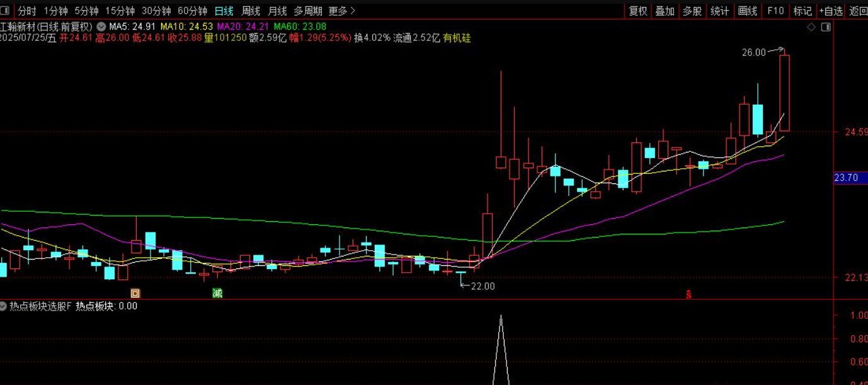Open the F10 company information page
Viewport: 868px width, 385px height.
pos(775,11)
